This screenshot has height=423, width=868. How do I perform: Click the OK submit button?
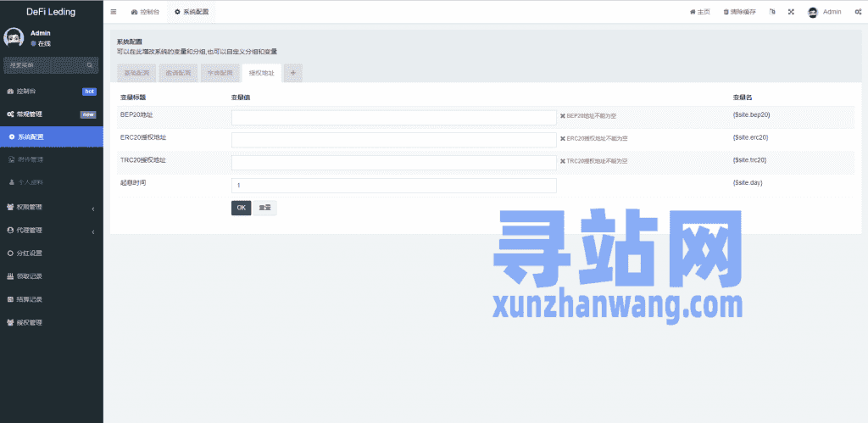point(241,209)
